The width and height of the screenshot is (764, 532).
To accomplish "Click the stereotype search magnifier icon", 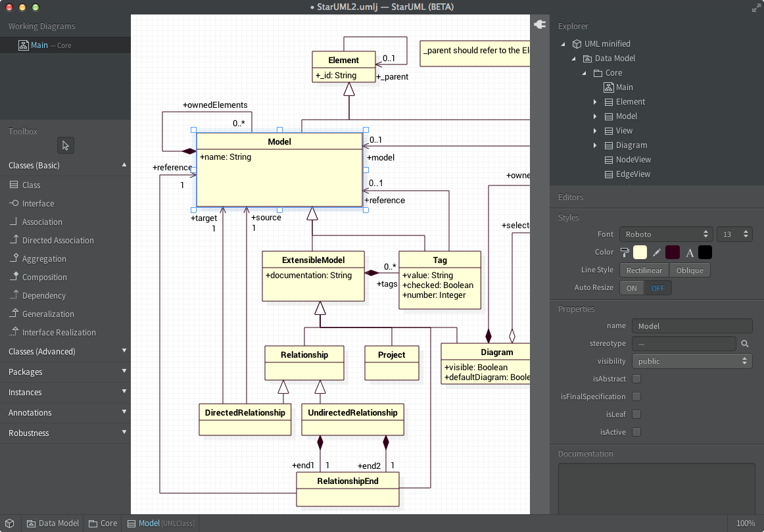I will pyautogui.click(x=745, y=343).
